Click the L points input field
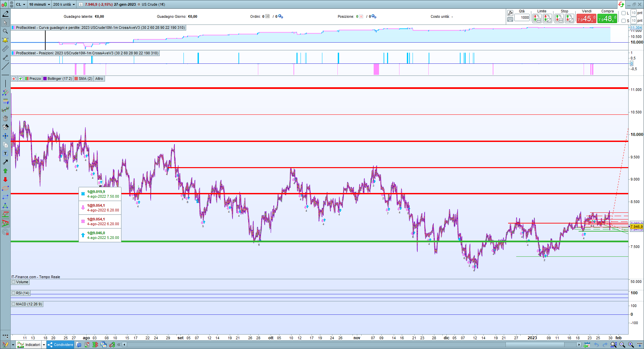The image size is (644, 349). coord(634,13)
